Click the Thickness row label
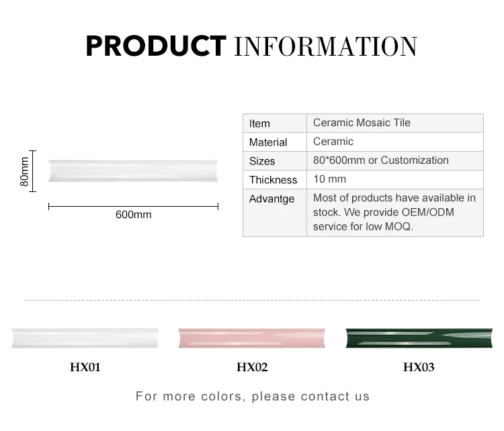504x431 pixels. 273,180
